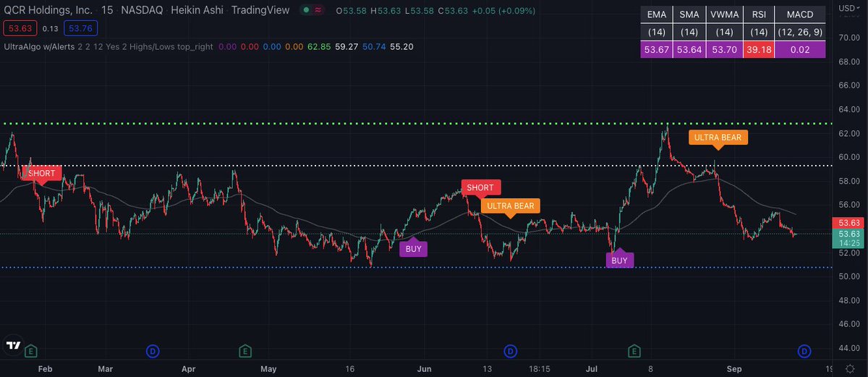
Task: Click the dividend D marker in September
Action: (x=804, y=351)
